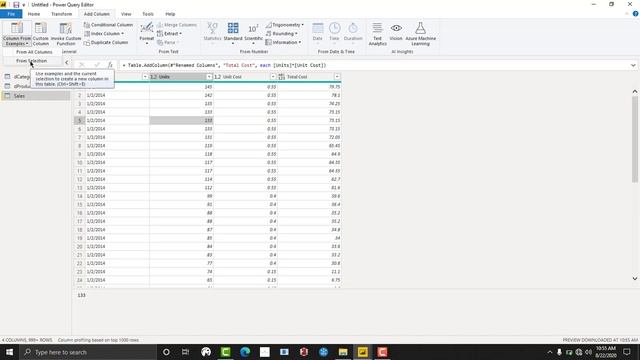Switch to the View tab
The image size is (640, 360).
click(126, 14)
